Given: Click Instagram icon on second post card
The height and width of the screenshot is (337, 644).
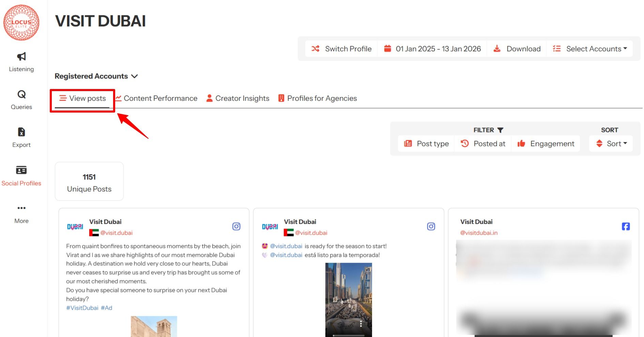Looking at the screenshot, I should click(x=431, y=226).
